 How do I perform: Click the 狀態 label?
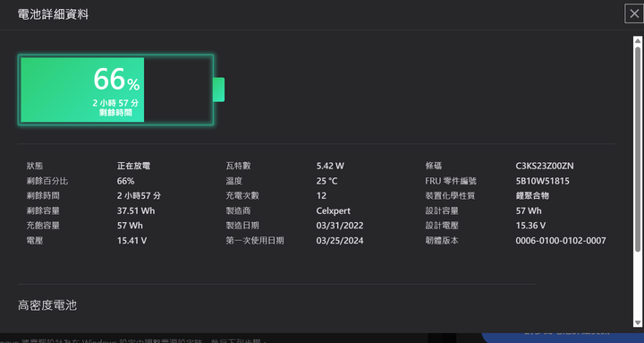pos(35,167)
